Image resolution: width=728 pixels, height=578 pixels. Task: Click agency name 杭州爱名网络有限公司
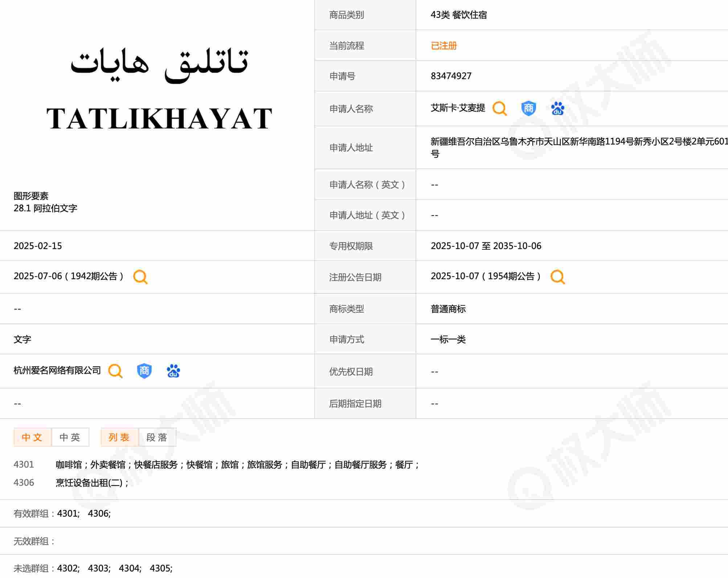tap(57, 370)
